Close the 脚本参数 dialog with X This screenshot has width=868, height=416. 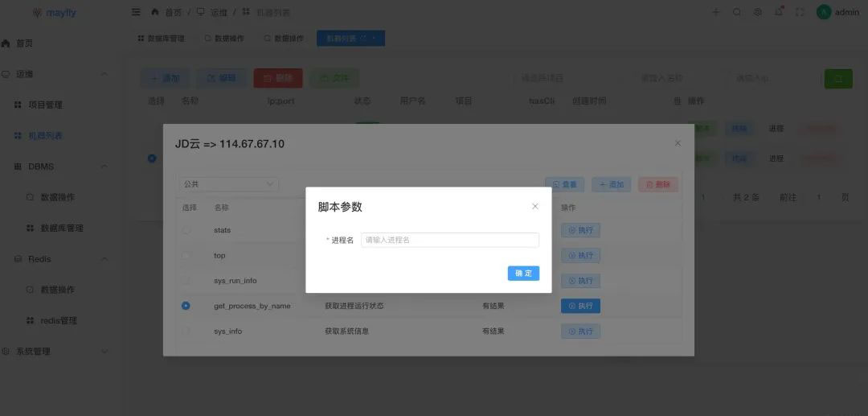[535, 207]
